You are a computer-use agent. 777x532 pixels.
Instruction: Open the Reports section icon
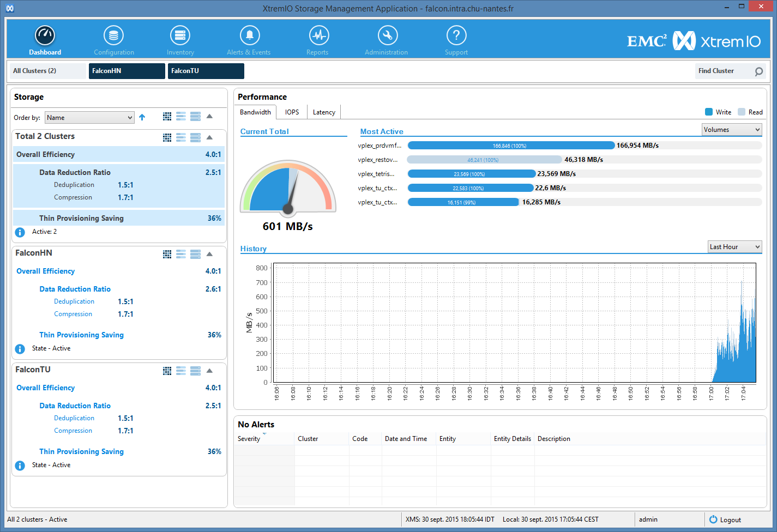tap(318, 36)
